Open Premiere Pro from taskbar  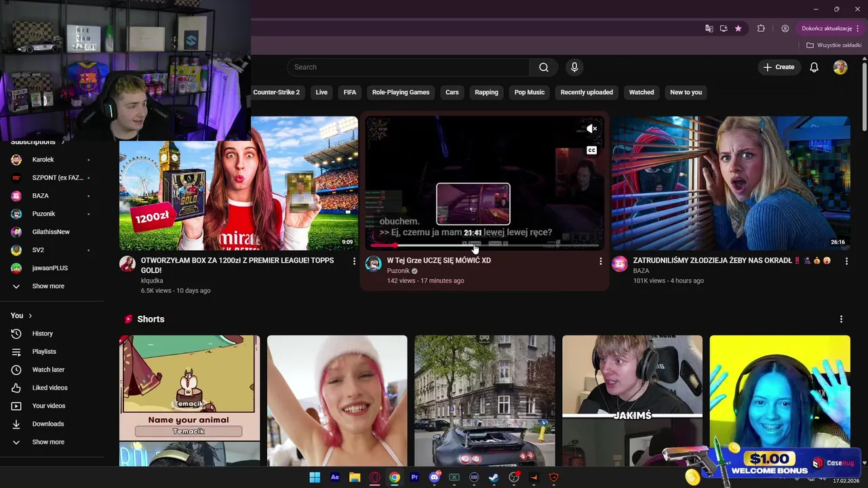pyautogui.click(x=414, y=477)
